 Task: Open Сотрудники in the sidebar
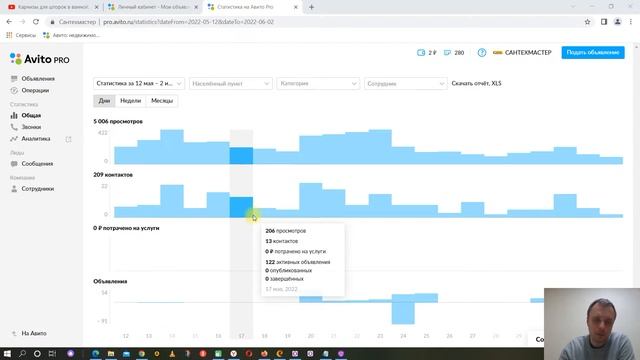[x=37, y=189]
